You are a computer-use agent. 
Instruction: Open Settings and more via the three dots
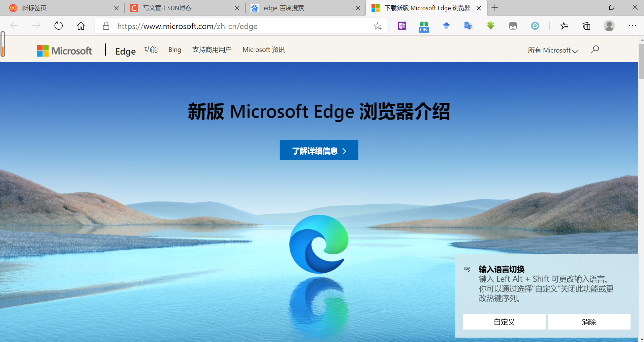633,26
